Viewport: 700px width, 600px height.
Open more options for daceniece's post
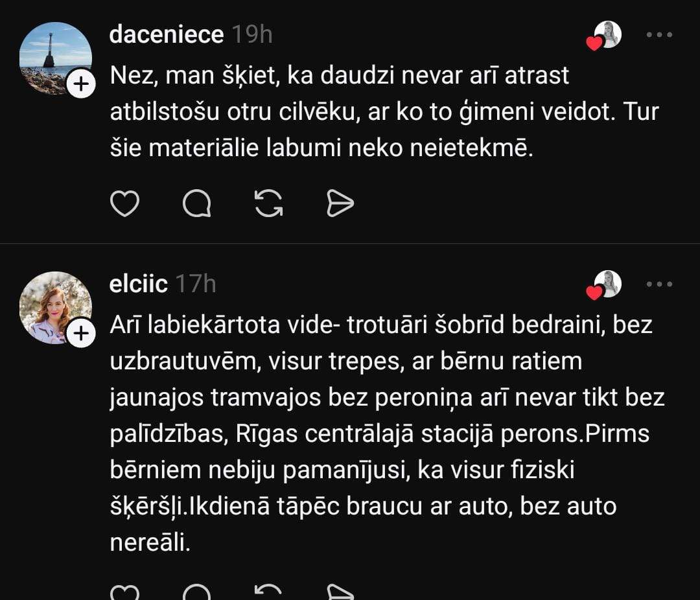(659, 35)
